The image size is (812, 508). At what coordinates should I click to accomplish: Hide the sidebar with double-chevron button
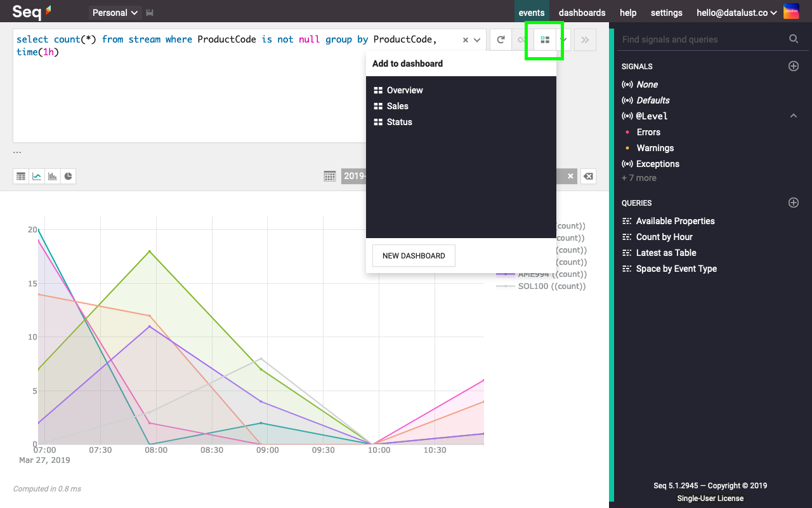(x=585, y=39)
